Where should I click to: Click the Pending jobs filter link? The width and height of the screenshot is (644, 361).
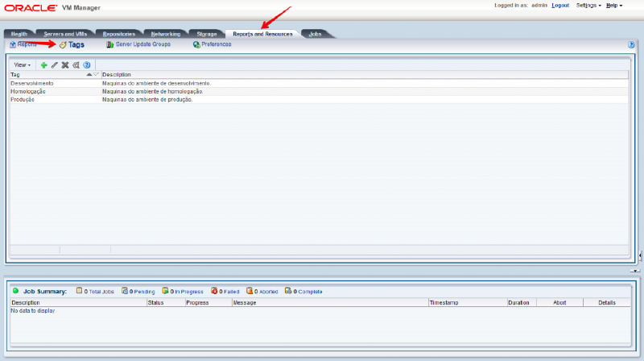pos(143,291)
